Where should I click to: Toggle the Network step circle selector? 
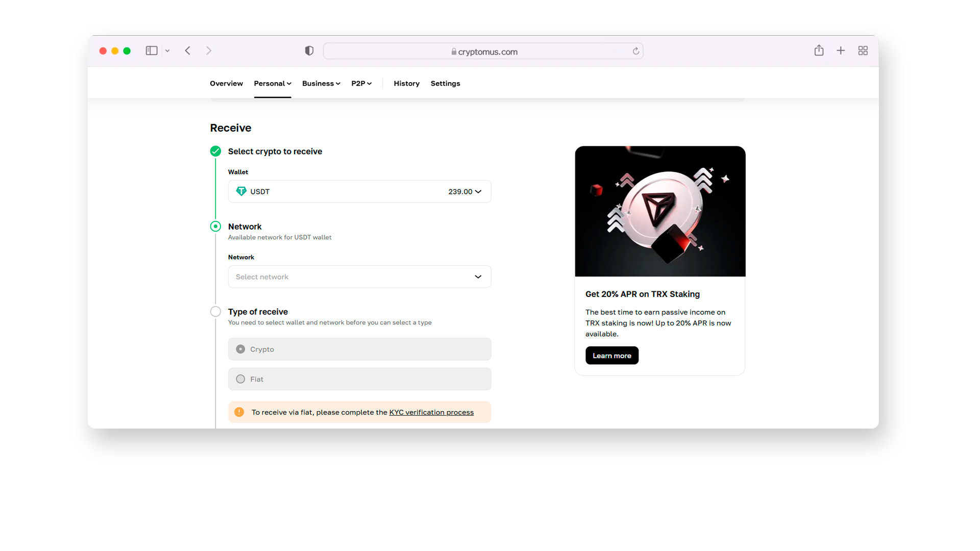pyautogui.click(x=215, y=226)
